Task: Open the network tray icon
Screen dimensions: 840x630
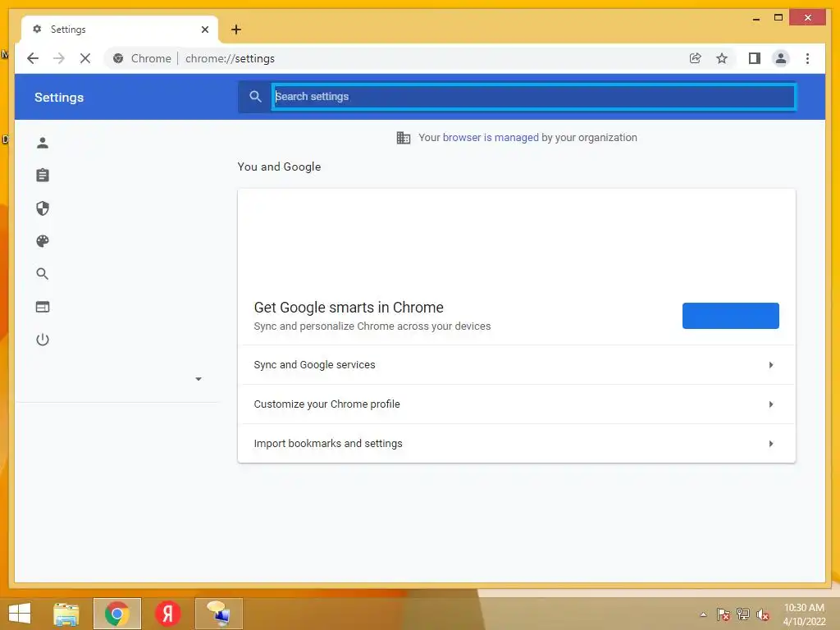Action: coord(743,614)
